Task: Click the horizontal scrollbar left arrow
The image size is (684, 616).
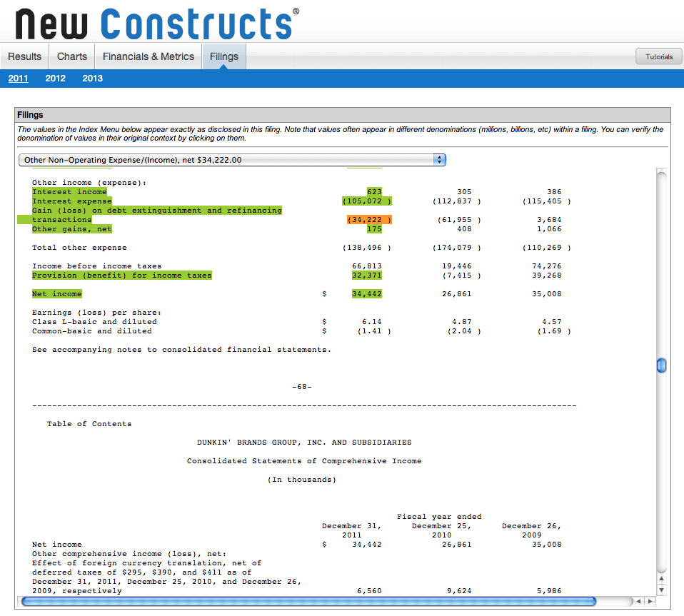Action: 638,602
